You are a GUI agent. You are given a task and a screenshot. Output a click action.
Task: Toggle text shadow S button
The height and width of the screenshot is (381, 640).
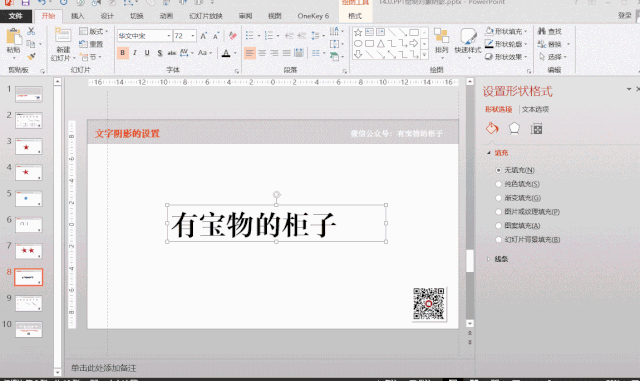(160, 53)
